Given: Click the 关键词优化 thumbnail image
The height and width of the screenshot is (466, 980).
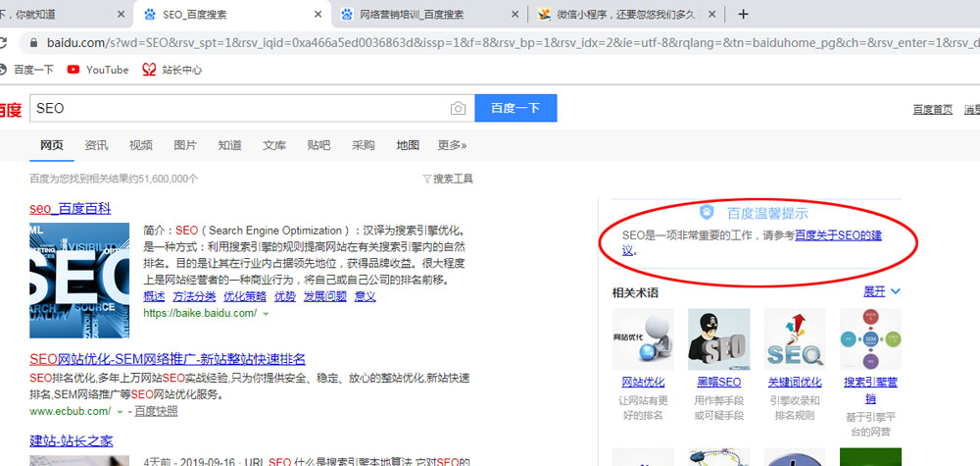Looking at the screenshot, I should coord(795,339).
